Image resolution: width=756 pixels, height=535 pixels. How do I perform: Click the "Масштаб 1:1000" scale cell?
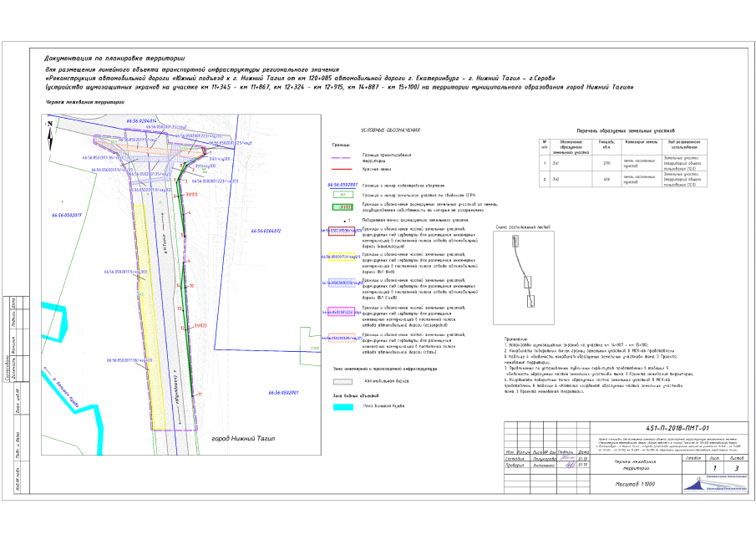635,484
